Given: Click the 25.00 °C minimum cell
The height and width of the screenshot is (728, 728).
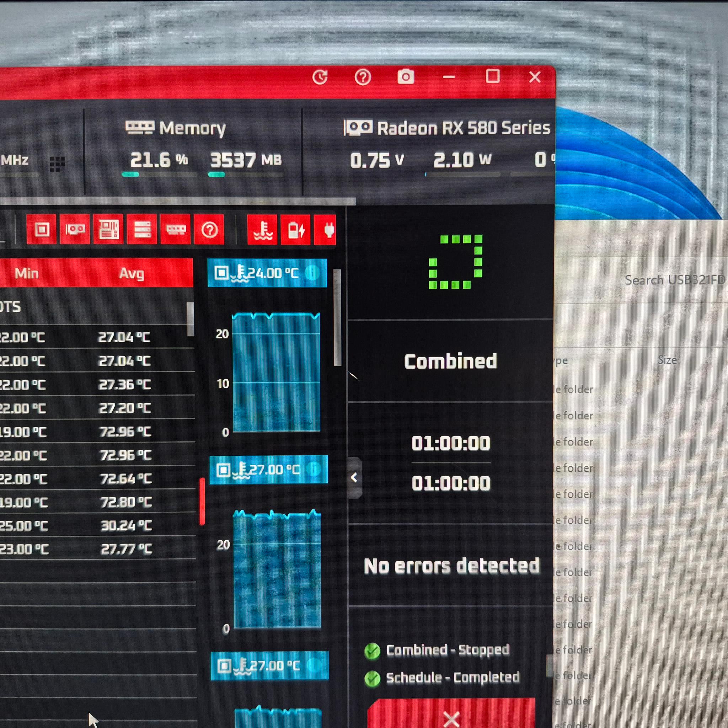Looking at the screenshot, I should (x=24, y=526).
